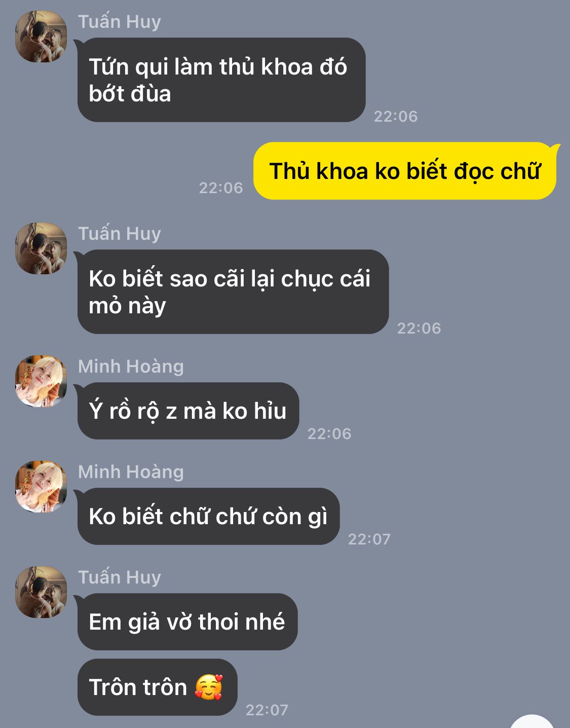Select the yellow "Thủ khoa ko biết đọc chữ" bubble
Image resolution: width=570 pixels, height=728 pixels.
(x=405, y=171)
